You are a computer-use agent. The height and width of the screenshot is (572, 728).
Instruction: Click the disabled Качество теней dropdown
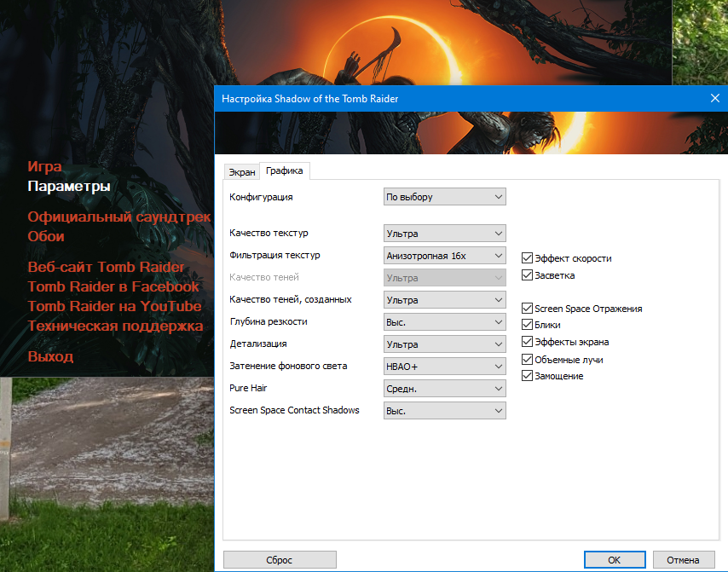tap(444, 278)
